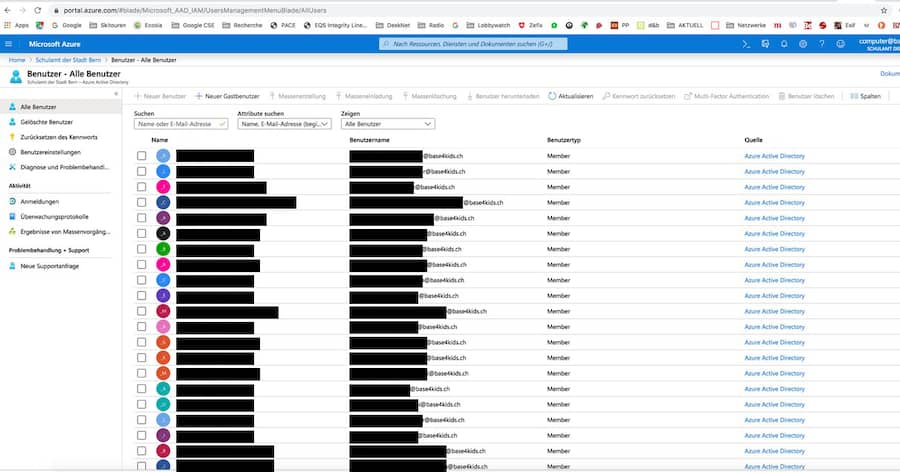Tick the checkbox beside the green avatar user
The width and height of the screenshot is (900, 472).
[x=141, y=249]
